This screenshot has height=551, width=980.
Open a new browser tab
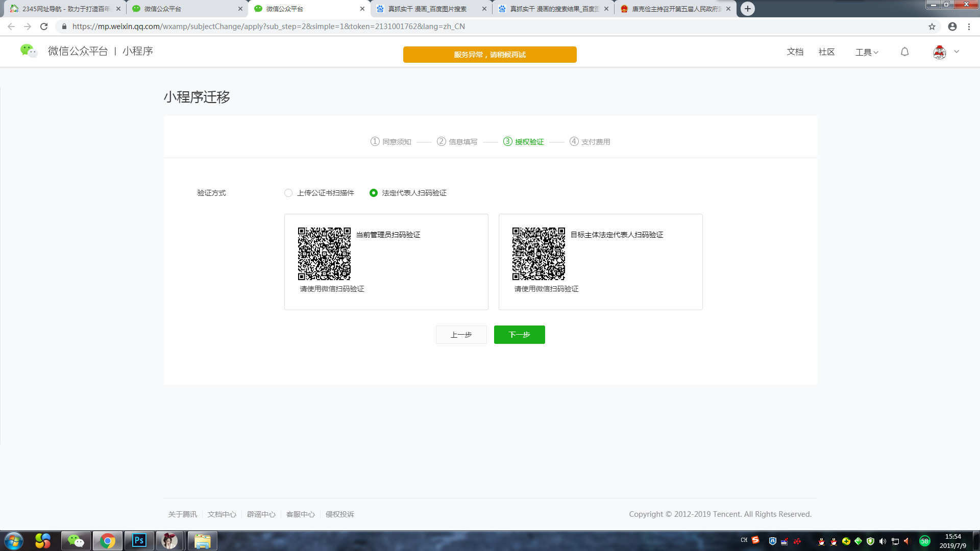(747, 9)
